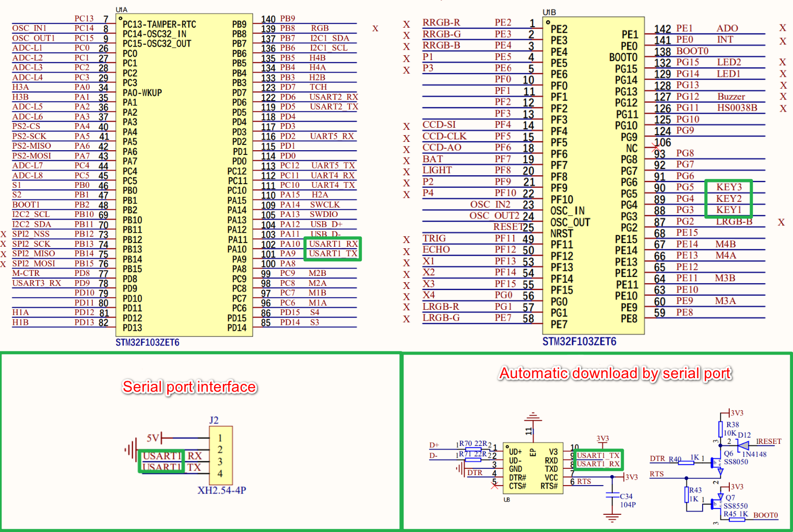Select the 5V power label at J2

tap(153, 438)
